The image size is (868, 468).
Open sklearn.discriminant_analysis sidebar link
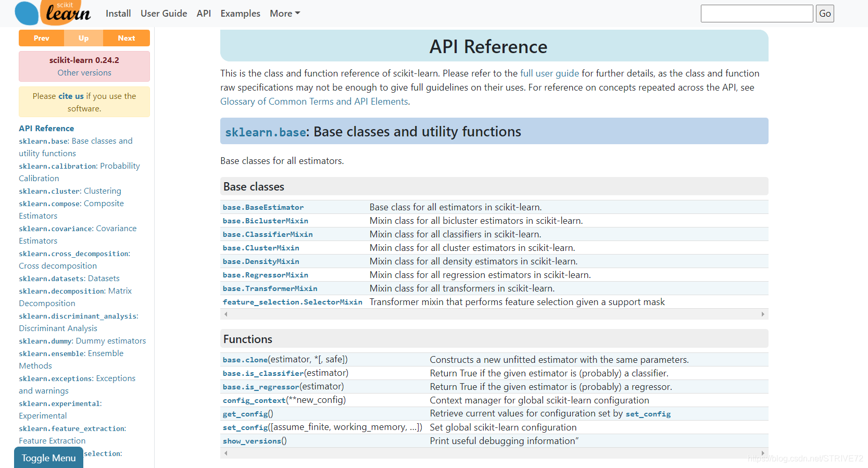coord(79,322)
